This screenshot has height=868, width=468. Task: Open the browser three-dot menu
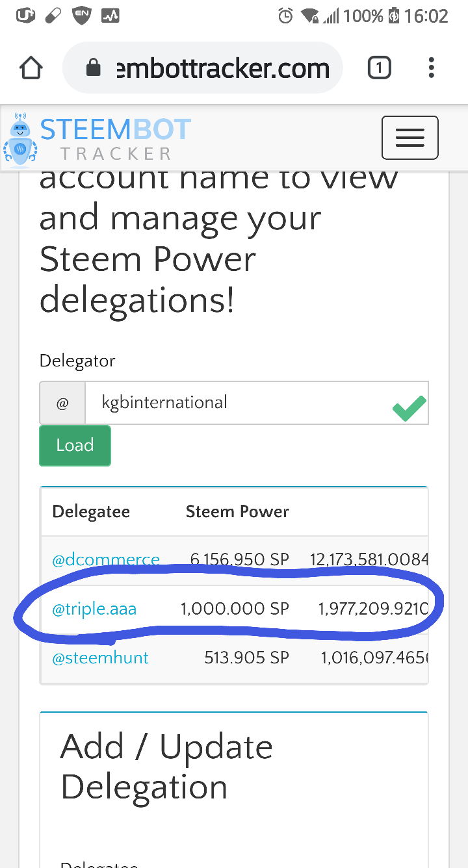pyautogui.click(x=431, y=68)
